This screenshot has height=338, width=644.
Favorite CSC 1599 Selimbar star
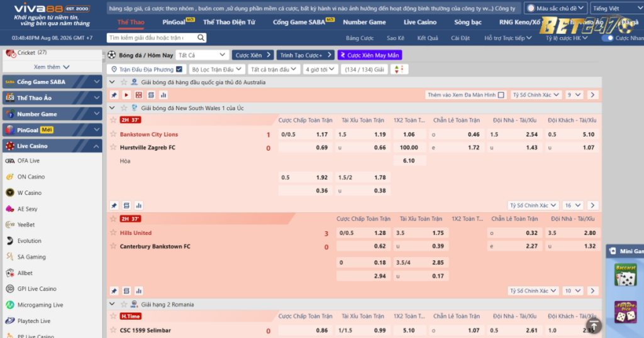(x=113, y=330)
